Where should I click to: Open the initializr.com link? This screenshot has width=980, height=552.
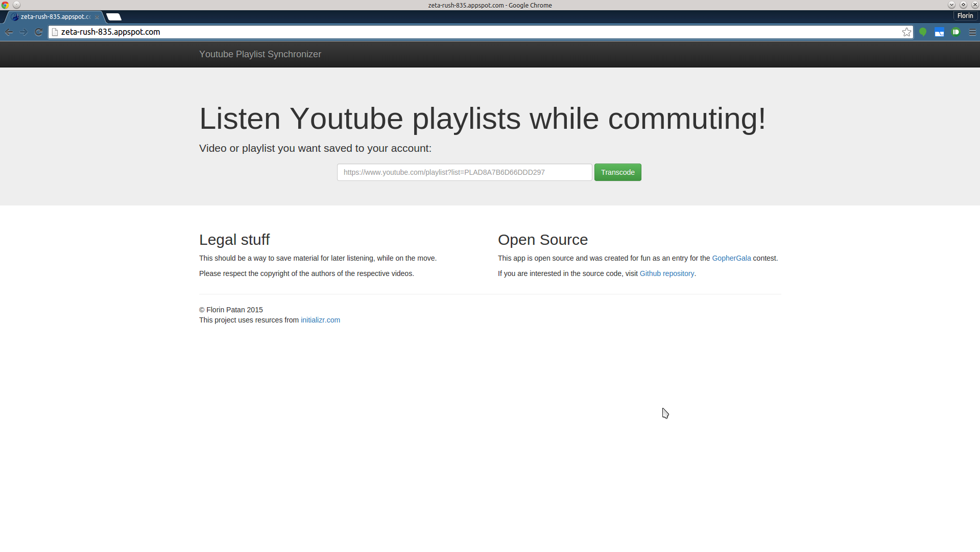click(x=320, y=320)
